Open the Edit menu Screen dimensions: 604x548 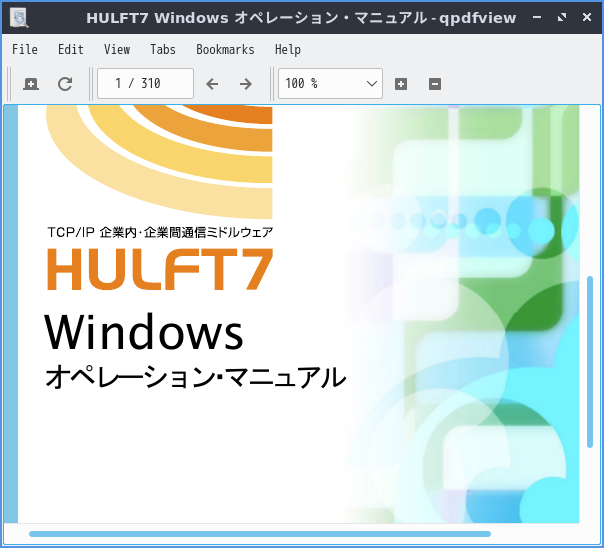[70, 50]
